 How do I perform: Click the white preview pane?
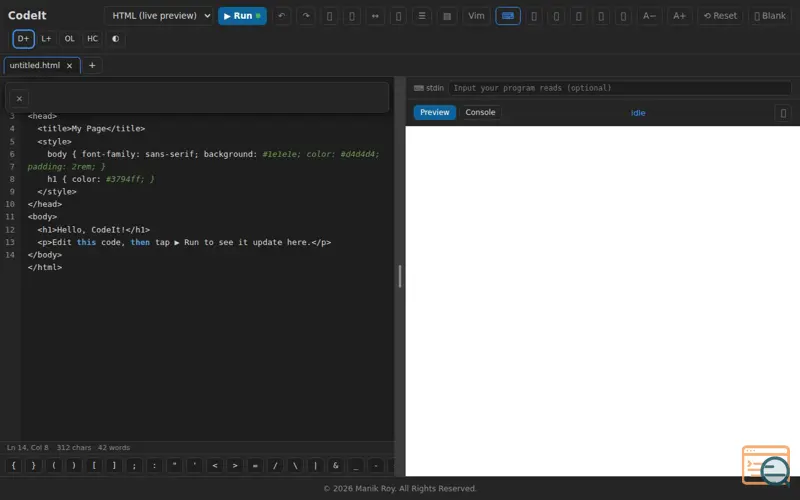coord(603,301)
